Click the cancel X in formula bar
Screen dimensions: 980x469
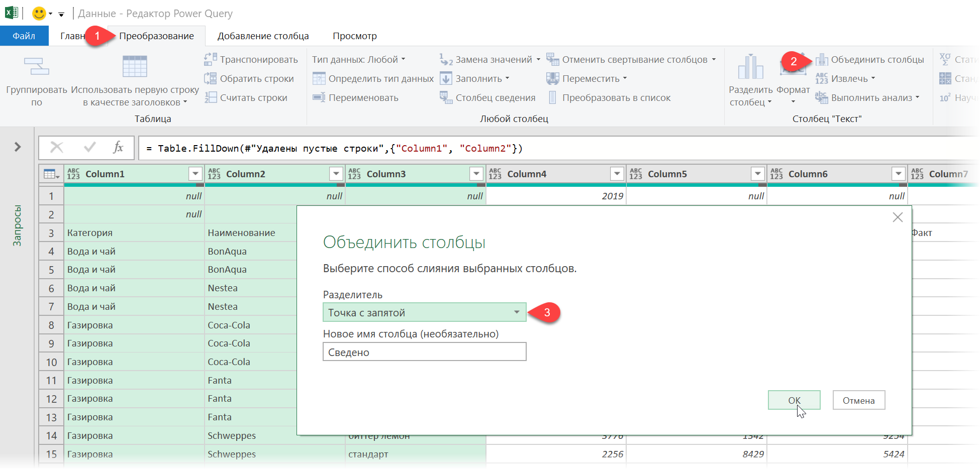[57, 147]
